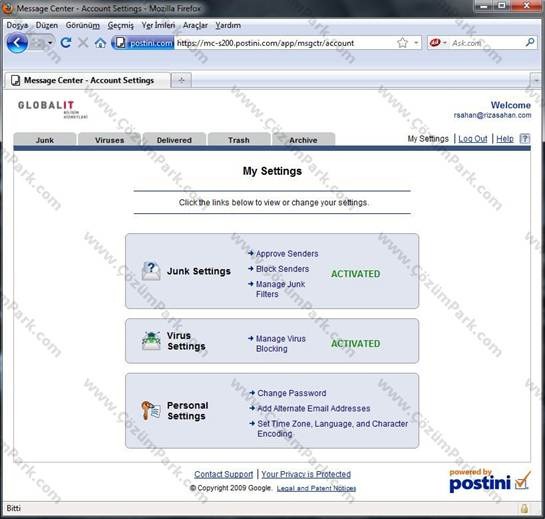Click the question mark help icon
The image size is (545, 519).
[x=524, y=139]
